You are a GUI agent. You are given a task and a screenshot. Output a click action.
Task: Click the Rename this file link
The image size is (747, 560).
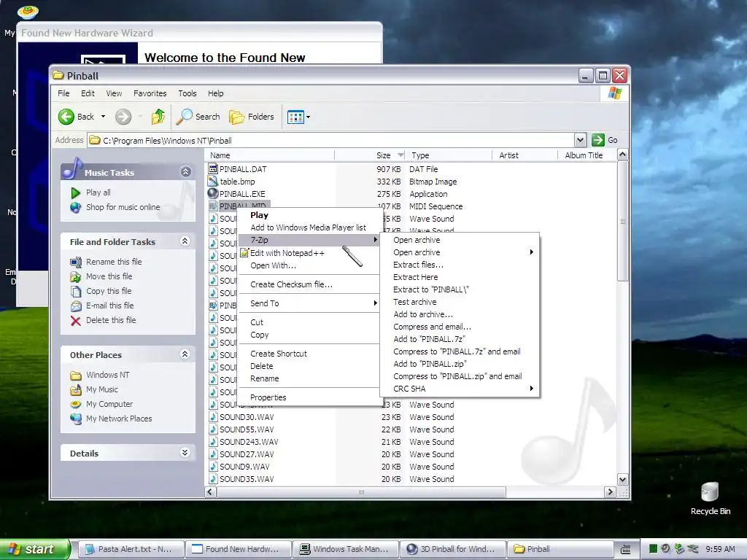pos(114,262)
